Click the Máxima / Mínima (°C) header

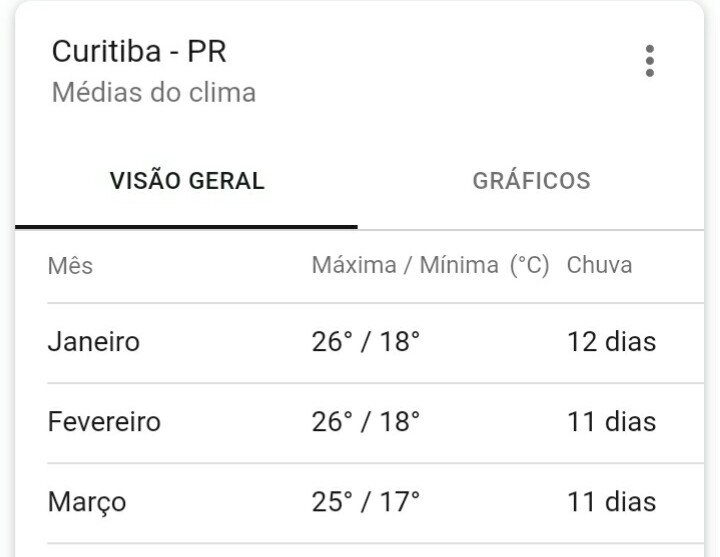tap(430, 265)
